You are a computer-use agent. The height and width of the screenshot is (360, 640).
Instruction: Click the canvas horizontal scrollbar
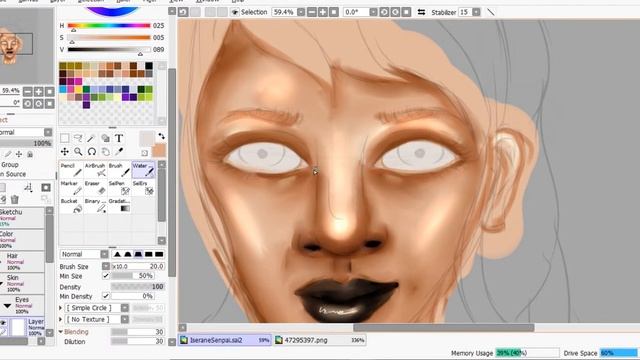[x=443, y=327]
